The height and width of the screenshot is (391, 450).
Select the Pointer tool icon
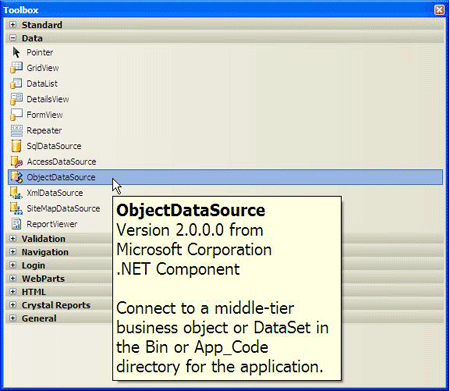point(16,52)
